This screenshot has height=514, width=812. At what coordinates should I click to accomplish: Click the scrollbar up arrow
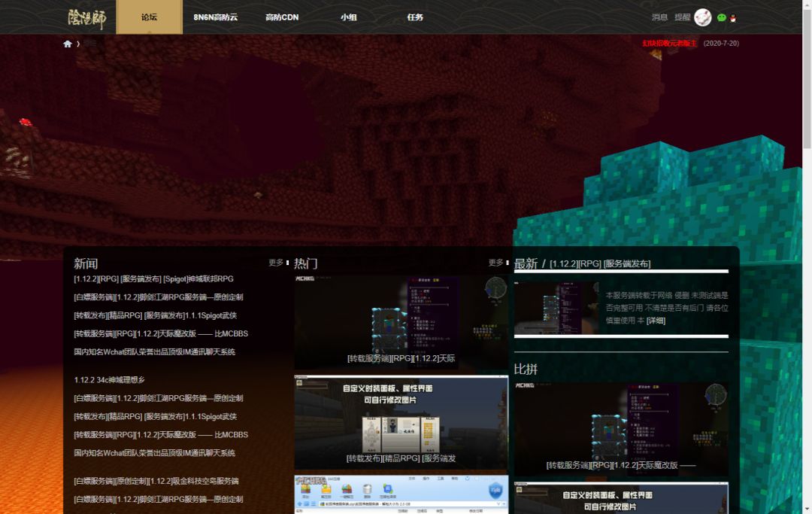point(807,4)
